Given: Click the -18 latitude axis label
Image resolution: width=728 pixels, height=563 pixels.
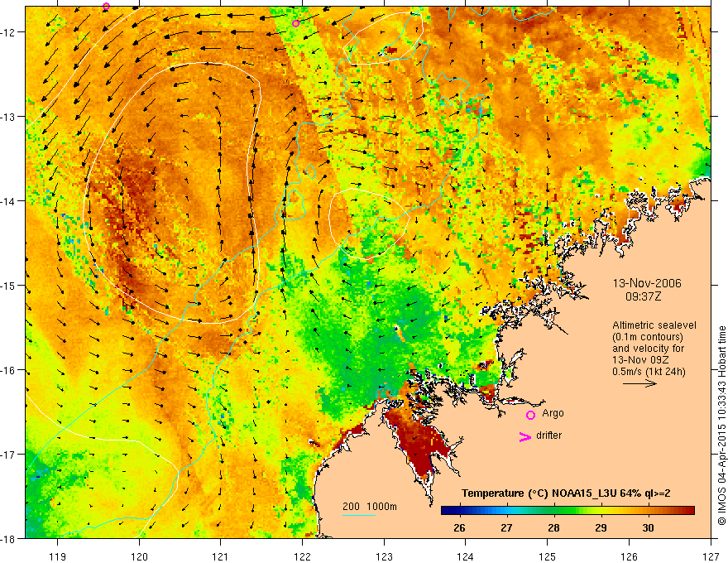Looking at the screenshot, I should click(9, 538).
